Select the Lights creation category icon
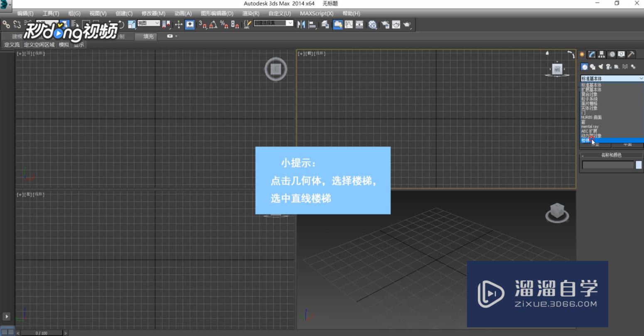The height and width of the screenshot is (336, 644). pyautogui.click(x=601, y=67)
